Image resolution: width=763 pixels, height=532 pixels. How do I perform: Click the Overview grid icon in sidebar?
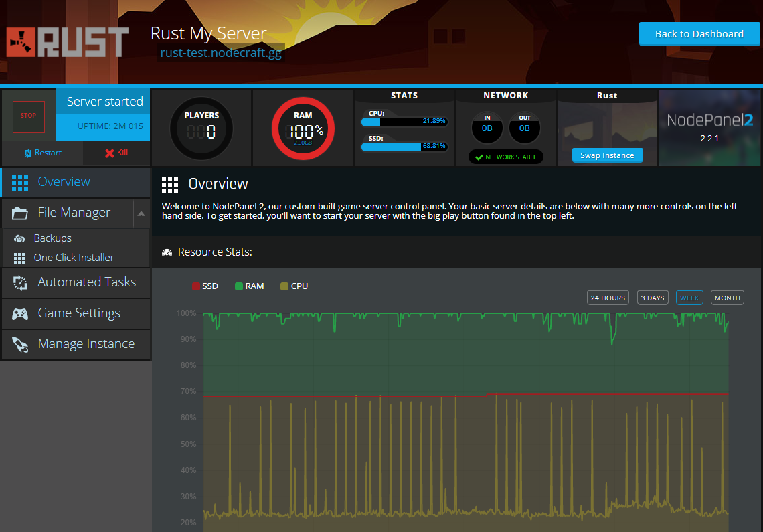click(x=20, y=182)
